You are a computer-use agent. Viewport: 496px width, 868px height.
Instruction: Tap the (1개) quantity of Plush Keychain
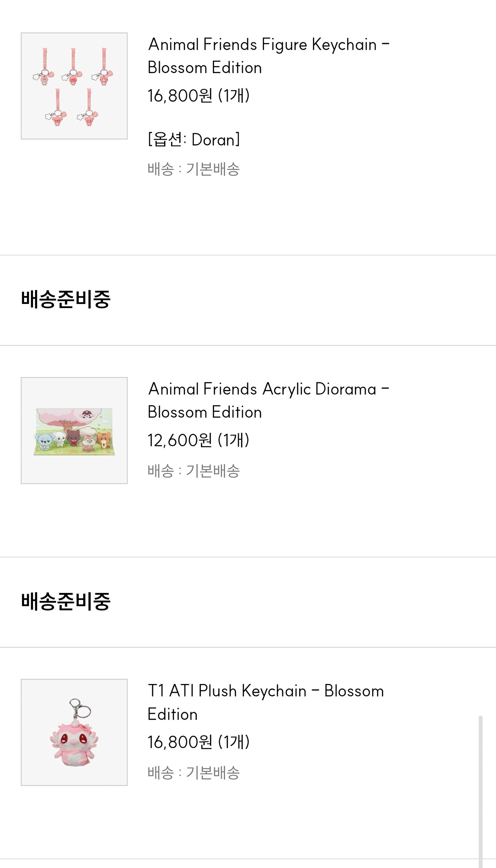(x=234, y=742)
